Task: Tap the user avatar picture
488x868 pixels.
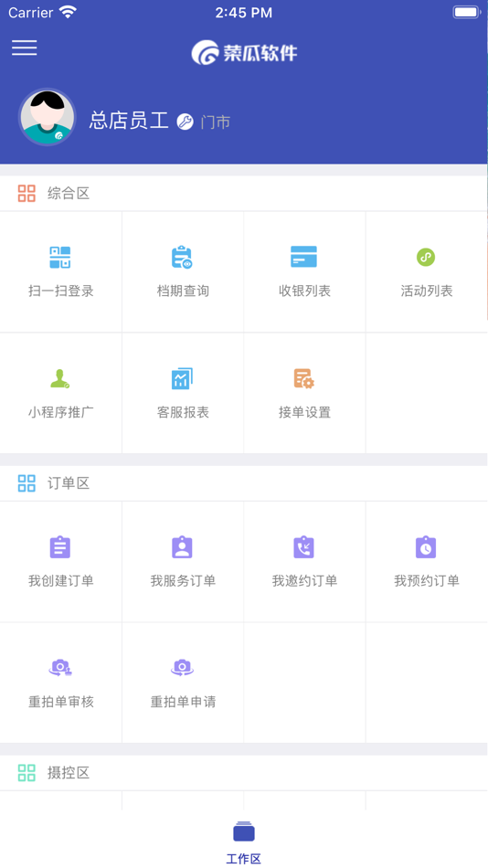Action: [x=48, y=117]
